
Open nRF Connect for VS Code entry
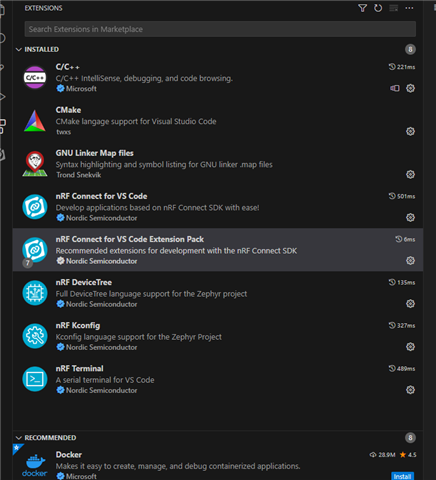(x=218, y=207)
